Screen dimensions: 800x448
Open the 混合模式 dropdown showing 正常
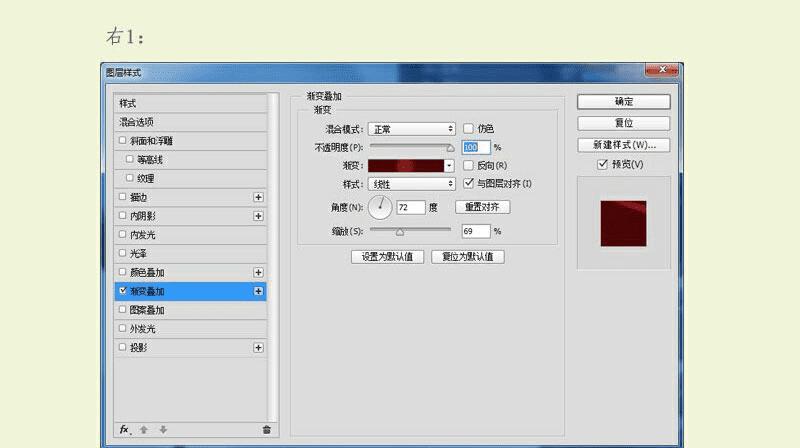[x=411, y=129]
